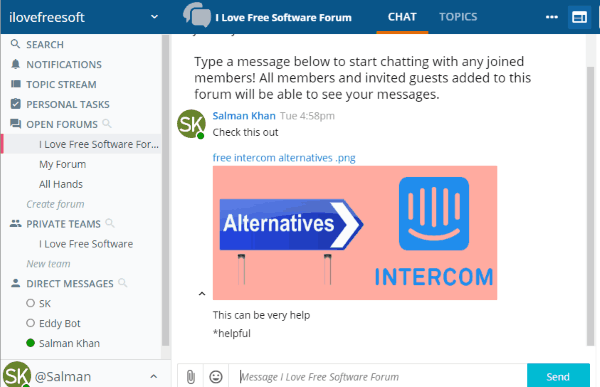
Task: Search private teams with the magnifier icon
Action: coord(110,223)
